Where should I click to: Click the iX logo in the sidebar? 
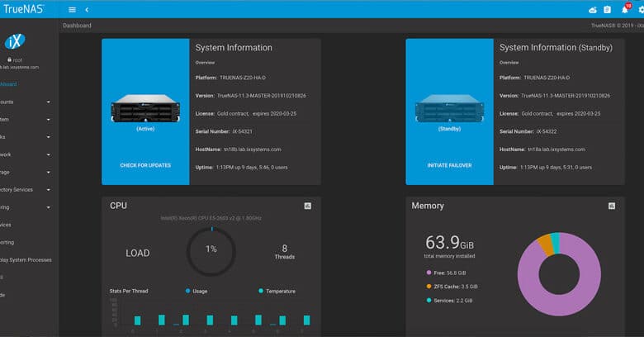[x=15, y=41]
